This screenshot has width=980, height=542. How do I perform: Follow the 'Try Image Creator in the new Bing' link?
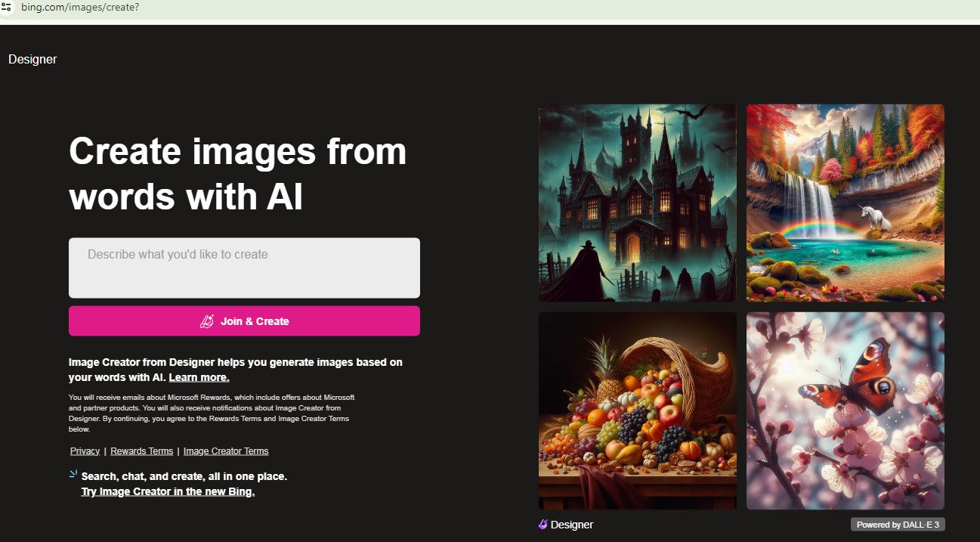(x=168, y=491)
